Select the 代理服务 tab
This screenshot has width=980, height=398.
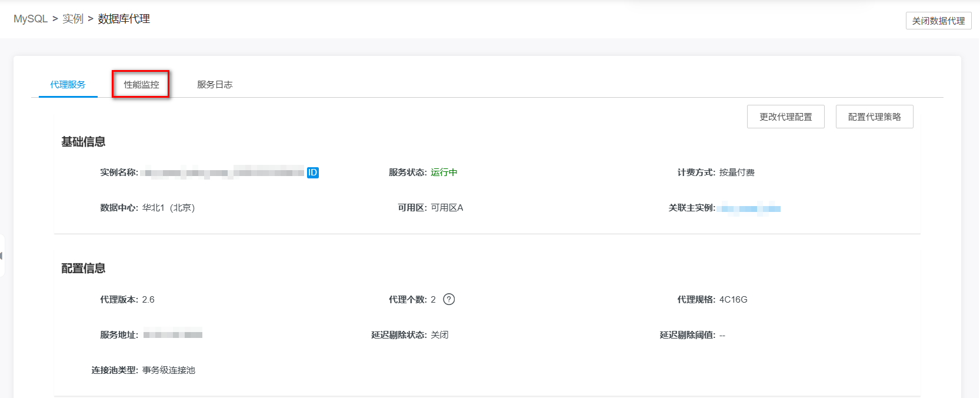tap(68, 85)
